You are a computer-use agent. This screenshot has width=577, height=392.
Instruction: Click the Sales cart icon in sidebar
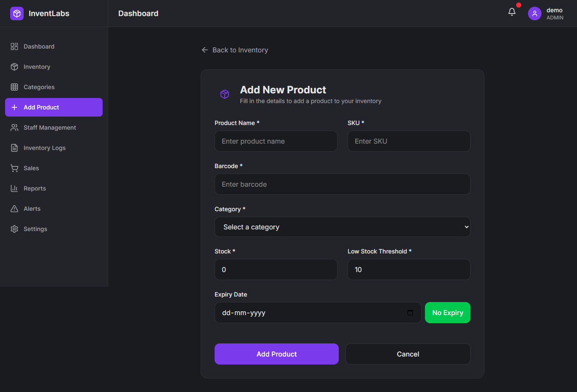(14, 168)
